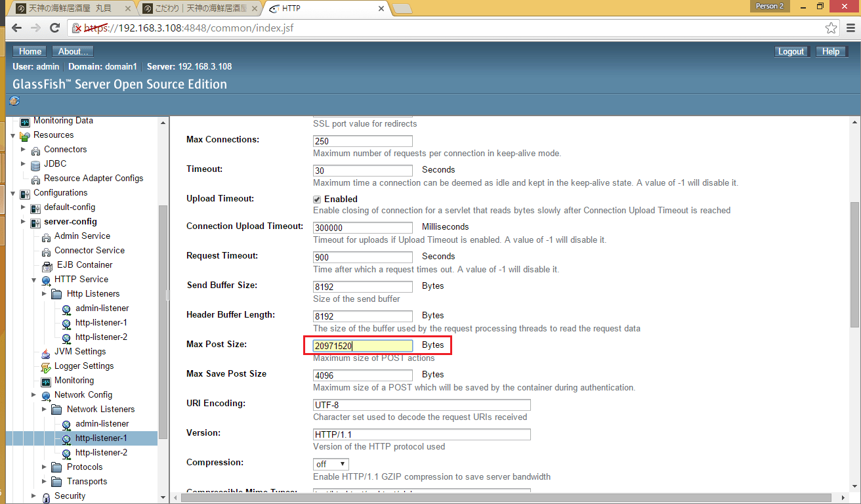Click the Max Connections input field

pyautogui.click(x=363, y=141)
